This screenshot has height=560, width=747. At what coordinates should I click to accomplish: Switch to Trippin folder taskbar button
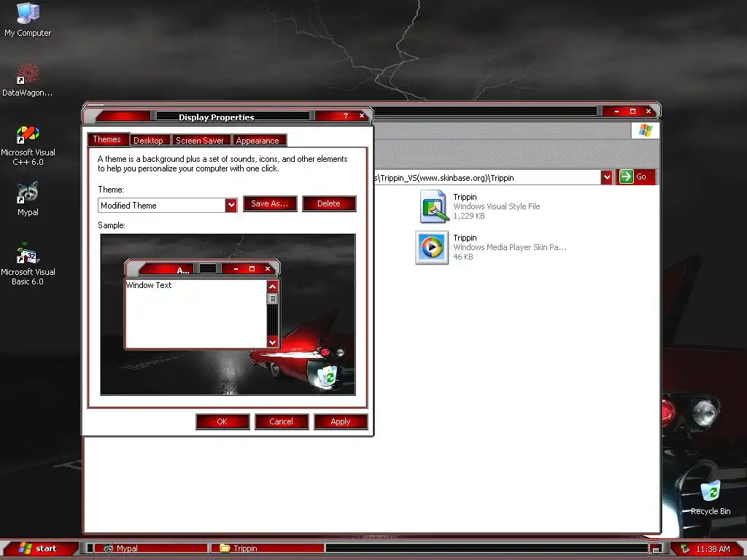pos(268,548)
